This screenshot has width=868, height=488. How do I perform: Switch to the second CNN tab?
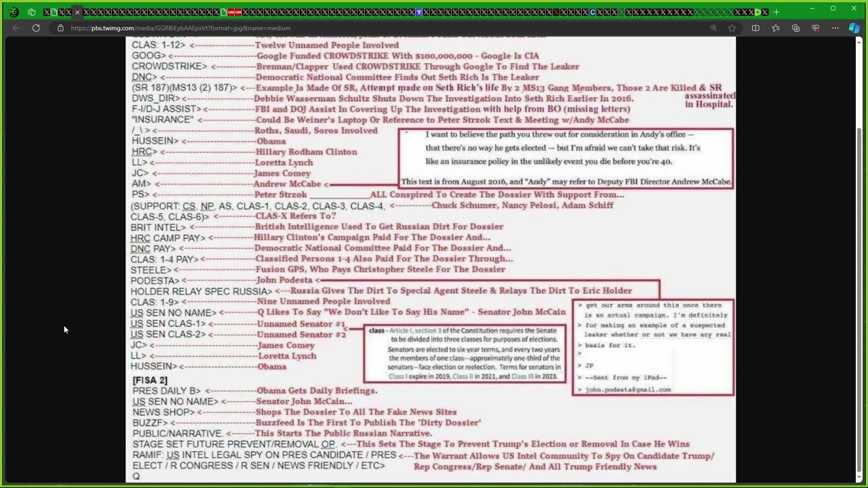(238, 12)
